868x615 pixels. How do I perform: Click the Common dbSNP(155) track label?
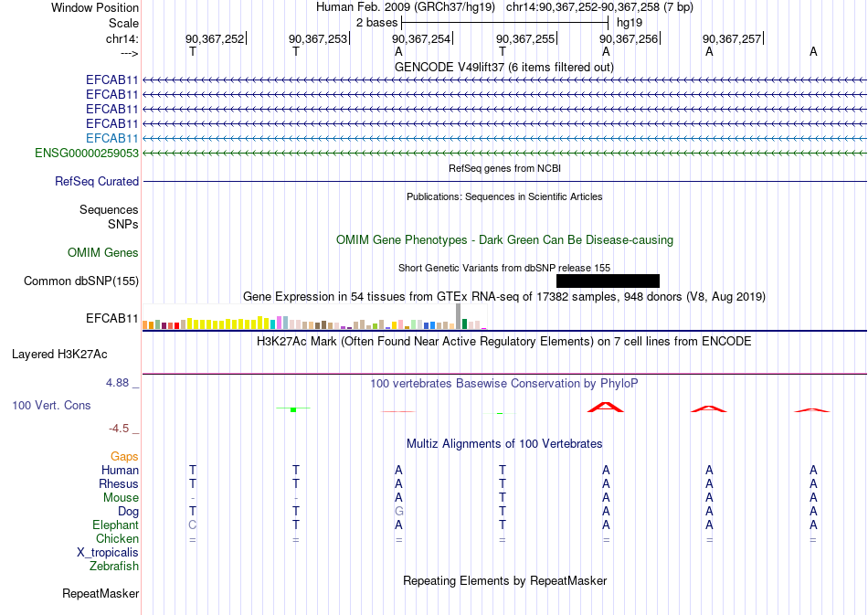tap(81, 281)
